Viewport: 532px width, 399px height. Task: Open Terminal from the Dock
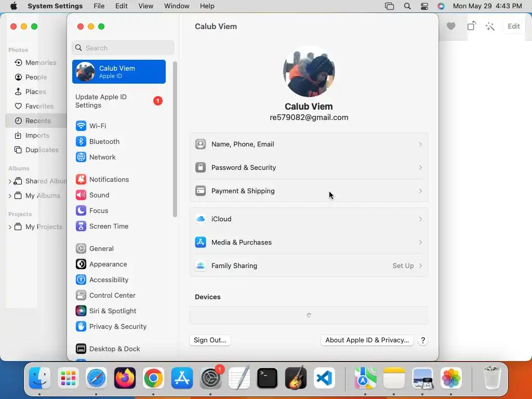268,378
